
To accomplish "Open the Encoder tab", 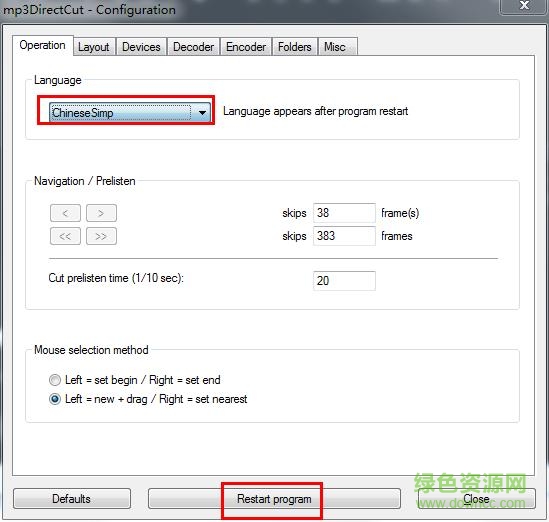I will pos(246,47).
